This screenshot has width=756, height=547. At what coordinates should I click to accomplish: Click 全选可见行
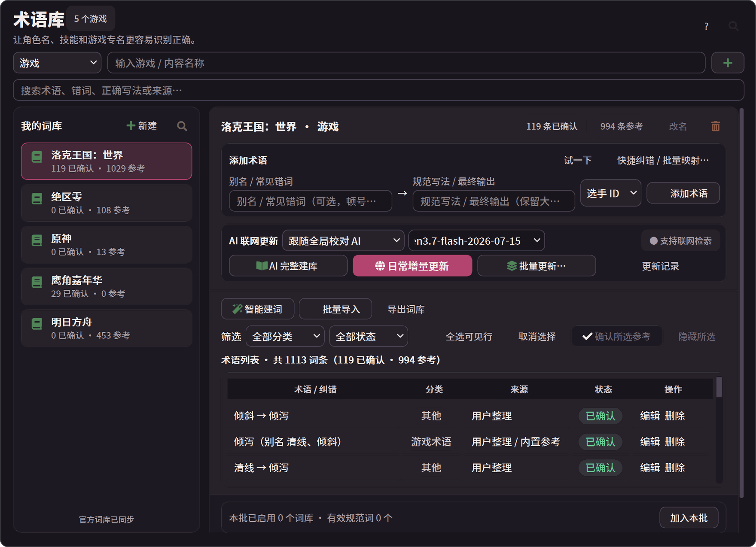click(x=469, y=336)
